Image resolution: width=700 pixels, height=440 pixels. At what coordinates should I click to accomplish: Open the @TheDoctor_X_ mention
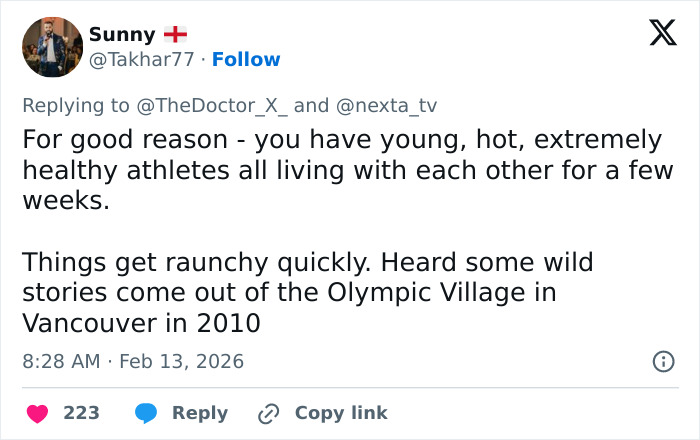(x=209, y=105)
